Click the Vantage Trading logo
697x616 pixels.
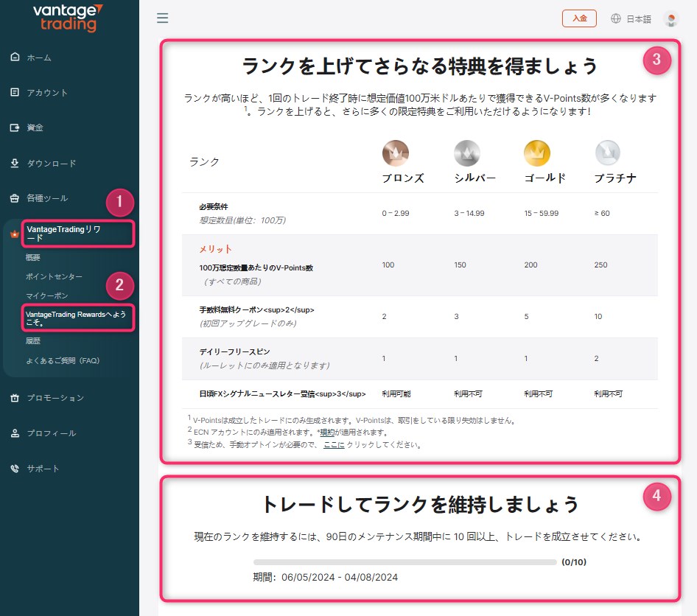(x=69, y=18)
